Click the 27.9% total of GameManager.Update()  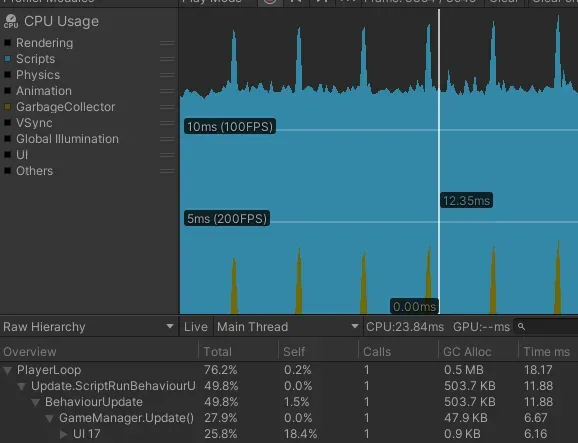point(221,418)
